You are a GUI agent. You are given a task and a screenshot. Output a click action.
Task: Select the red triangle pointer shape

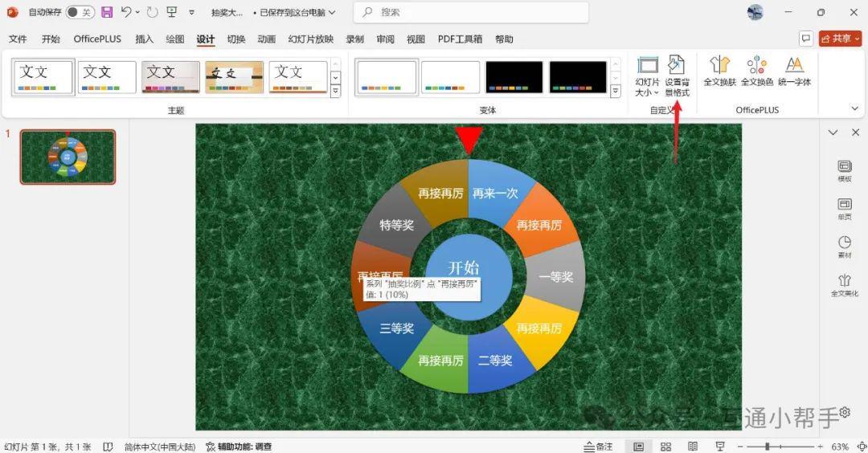[x=469, y=141]
